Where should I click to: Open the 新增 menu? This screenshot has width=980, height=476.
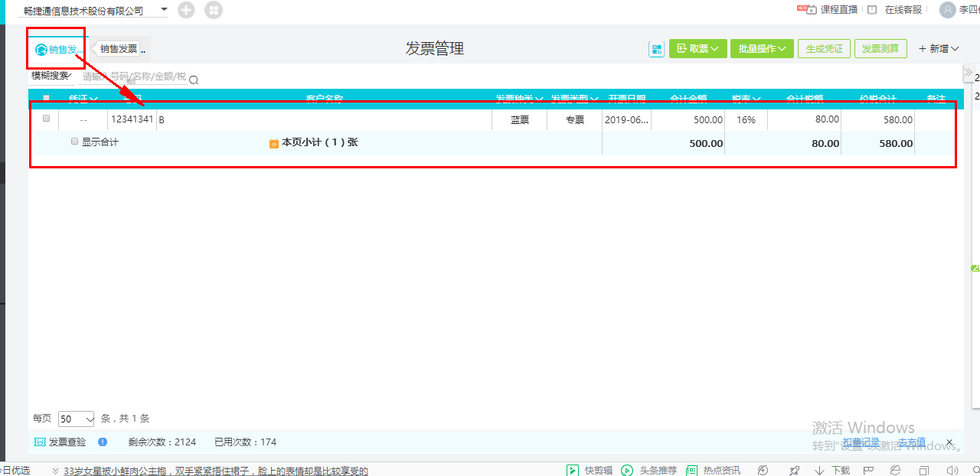(x=939, y=49)
